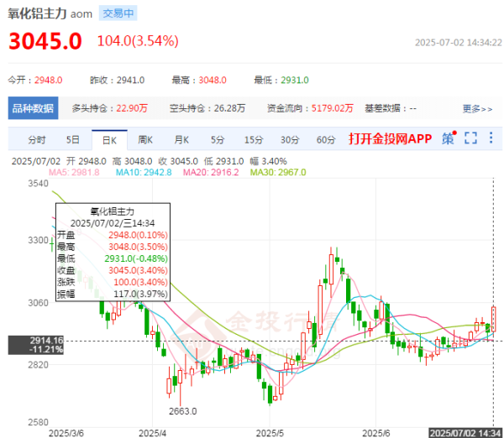Click the 3540 y-axis label
The width and height of the screenshot is (504, 438).
click(x=39, y=184)
